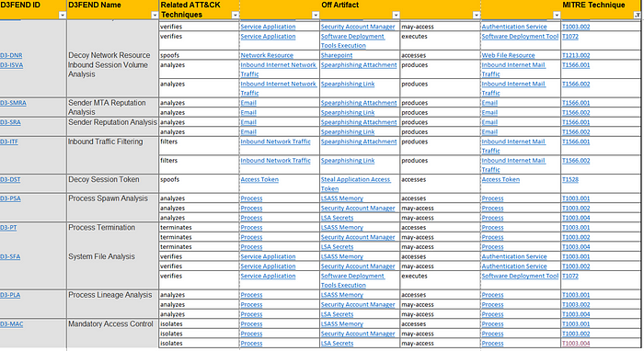This screenshot has width=644, height=351.
Task: Open the Sharepoint link
Action: click(x=337, y=55)
